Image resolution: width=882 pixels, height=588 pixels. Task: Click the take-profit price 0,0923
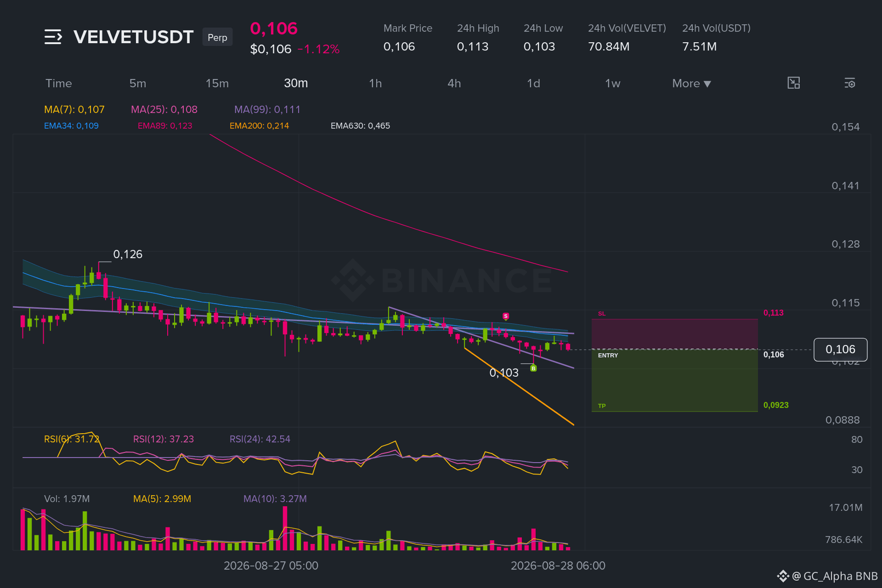click(x=776, y=405)
